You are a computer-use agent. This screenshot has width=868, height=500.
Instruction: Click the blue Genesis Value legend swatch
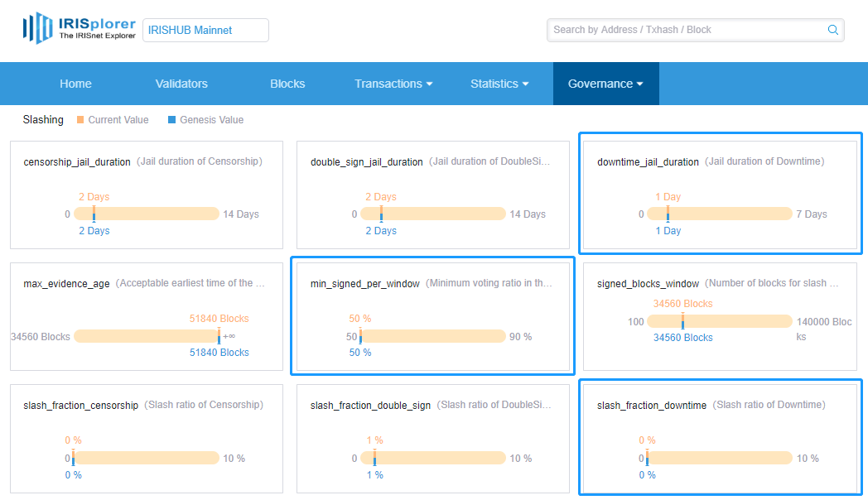click(171, 120)
